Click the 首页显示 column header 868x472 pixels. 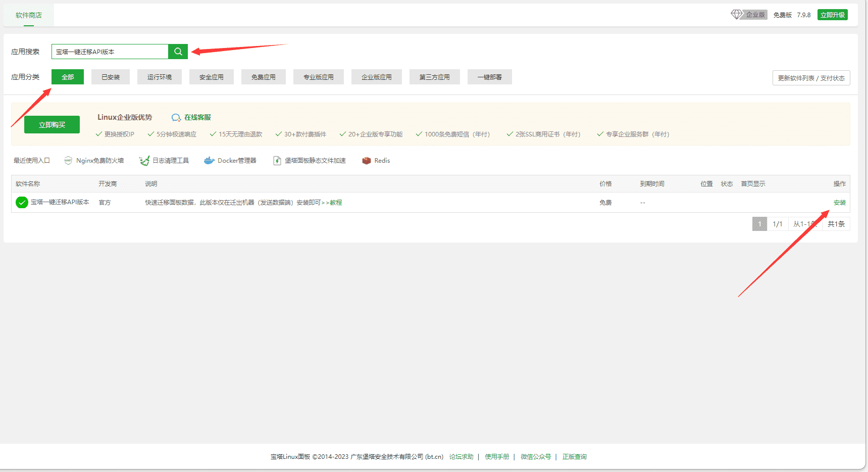[753, 184]
